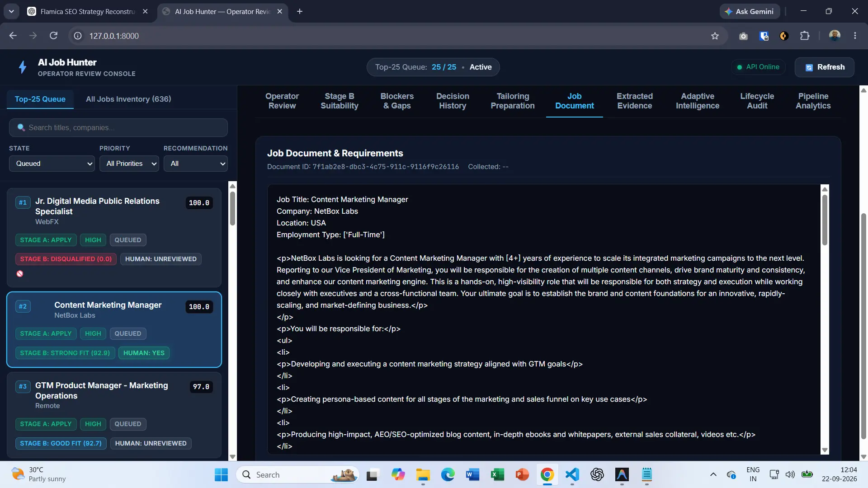The width and height of the screenshot is (868, 488).
Task: Open the Windows Start menu
Action: [x=221, y=475]
